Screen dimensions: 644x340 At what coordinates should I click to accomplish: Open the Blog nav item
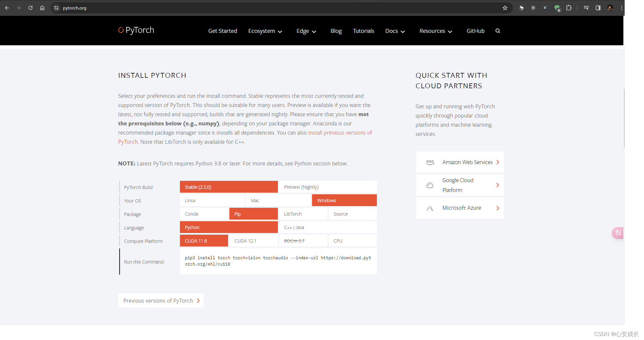[x=336, y=31]
